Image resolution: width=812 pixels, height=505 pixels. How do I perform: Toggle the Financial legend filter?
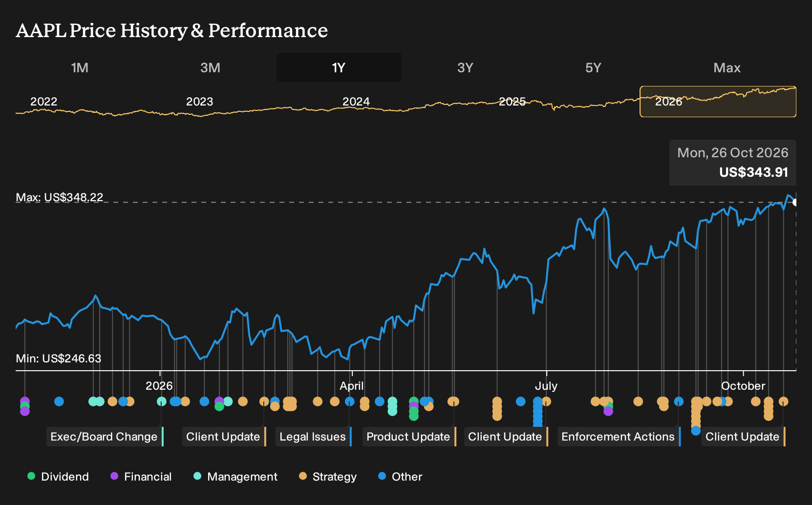click(141, 477)
